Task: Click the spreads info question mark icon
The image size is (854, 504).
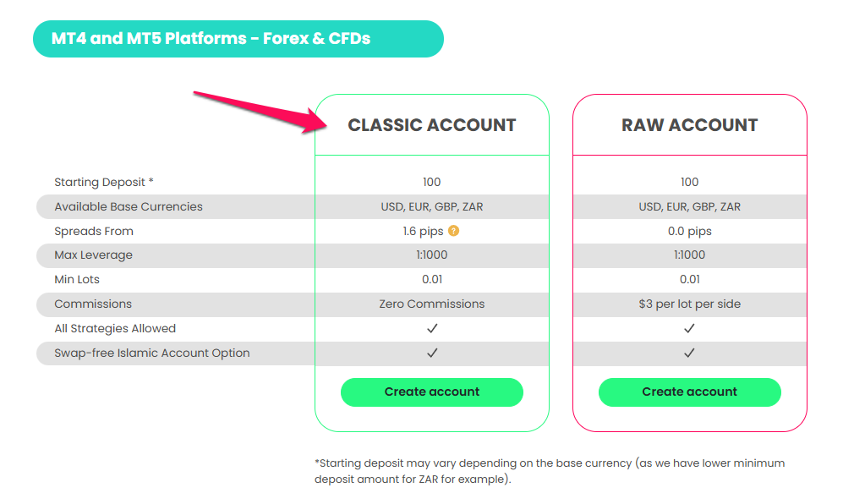Action: (x=454, y=231)
